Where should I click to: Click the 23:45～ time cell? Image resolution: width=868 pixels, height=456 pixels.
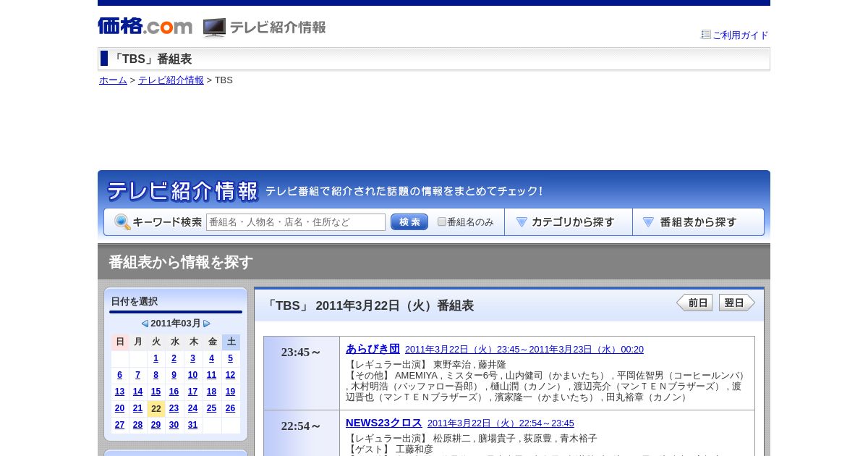pyautogui.click(x=302, y=373)
